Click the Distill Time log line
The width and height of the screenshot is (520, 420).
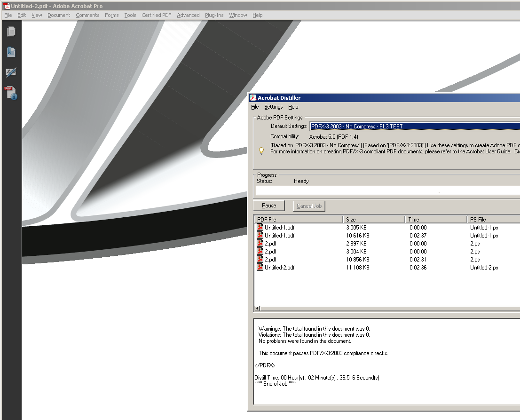pos(317,378)
